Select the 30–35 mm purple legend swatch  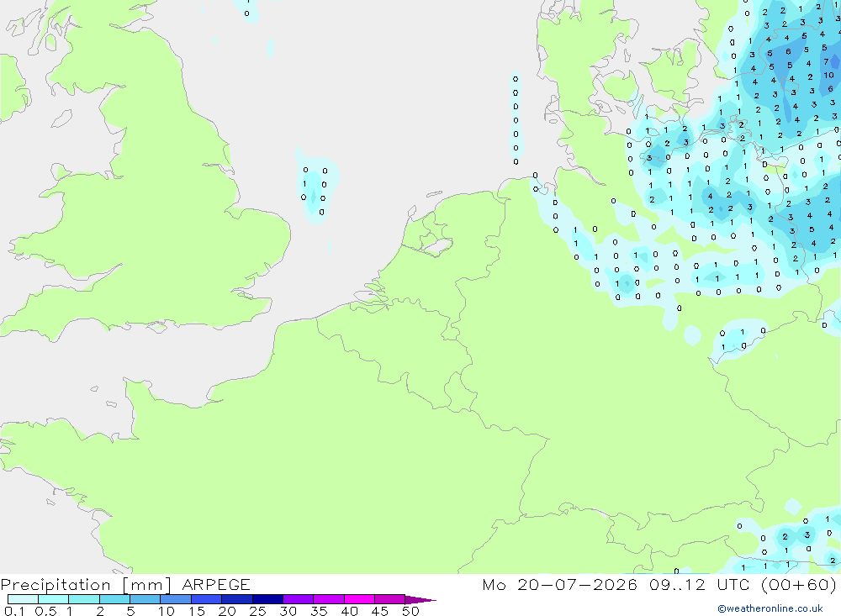click(299, 599)
